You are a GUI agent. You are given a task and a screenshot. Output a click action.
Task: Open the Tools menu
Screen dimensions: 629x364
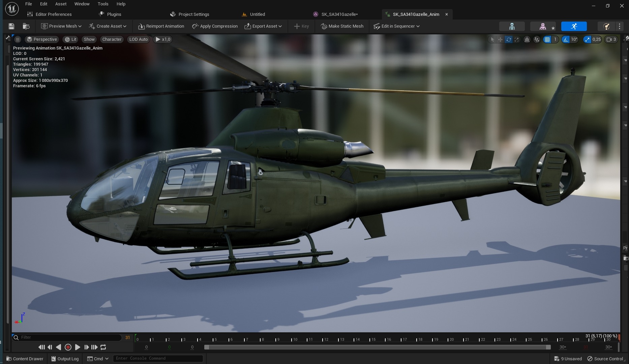[103, 4]
